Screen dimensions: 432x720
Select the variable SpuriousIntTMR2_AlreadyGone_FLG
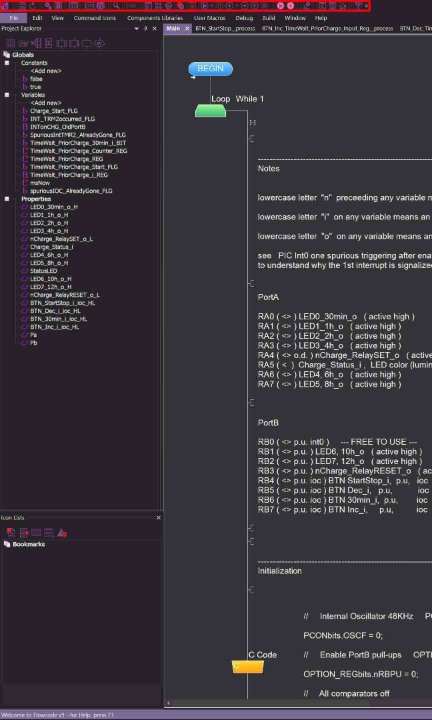click(x=78, y=135)
